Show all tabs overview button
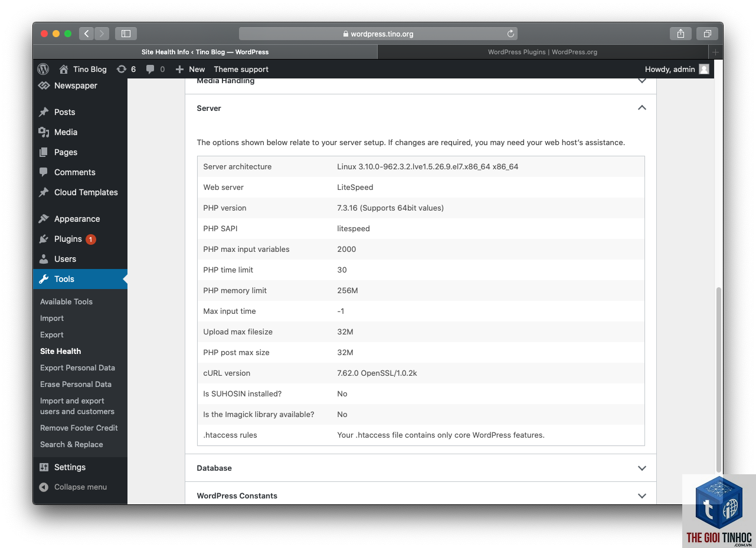Viewport: 756px width, 548px height. tap(707, 34)
